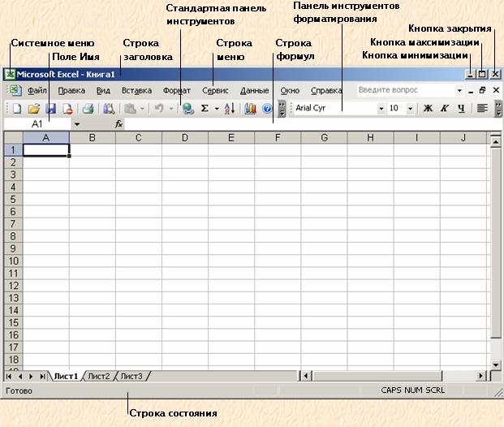
Task: Select row 7 header
Action: (x=13, y=224)
